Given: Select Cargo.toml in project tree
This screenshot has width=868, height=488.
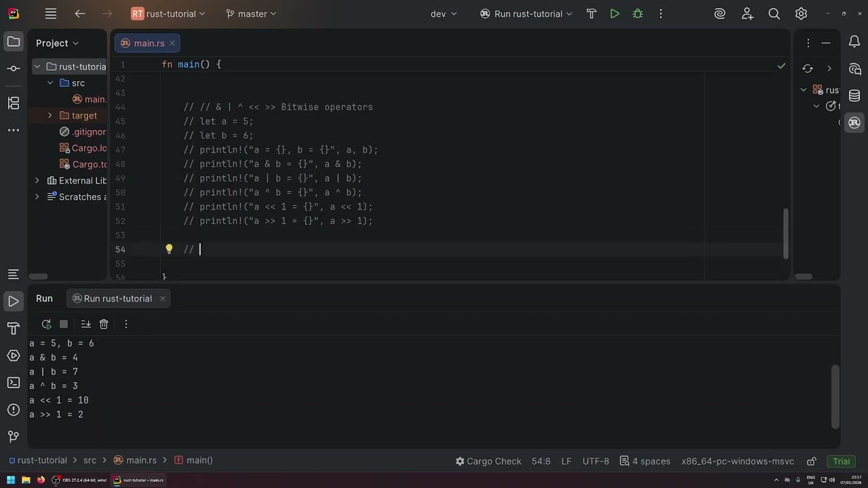Looking at the screenshot, I should point(84,164).
